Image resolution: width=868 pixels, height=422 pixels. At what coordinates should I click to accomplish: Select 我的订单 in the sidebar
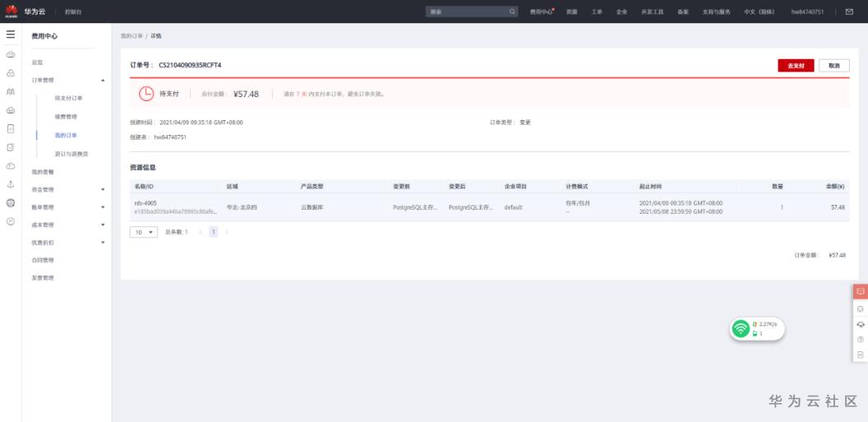66,135
